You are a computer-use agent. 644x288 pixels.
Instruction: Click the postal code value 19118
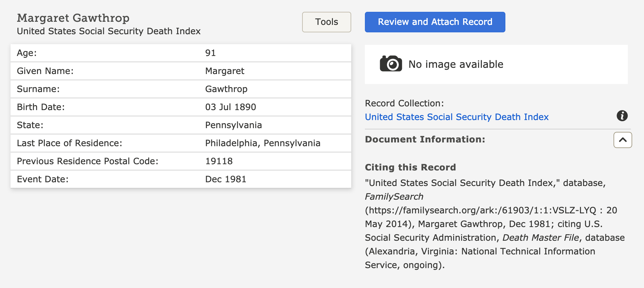219,161
